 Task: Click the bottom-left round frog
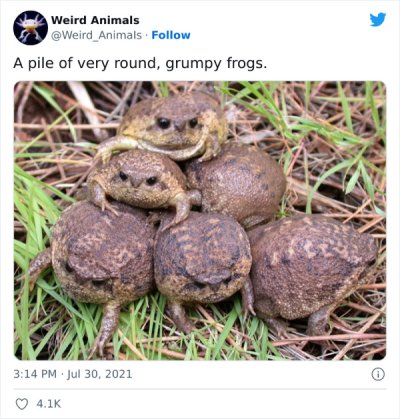click(x=103, y=253)
